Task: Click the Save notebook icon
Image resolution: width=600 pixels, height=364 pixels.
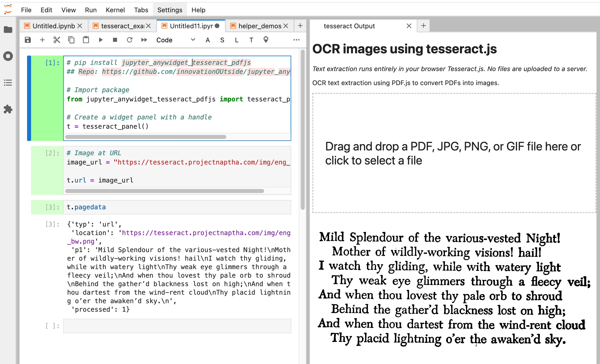Action: tap(27, 40)
